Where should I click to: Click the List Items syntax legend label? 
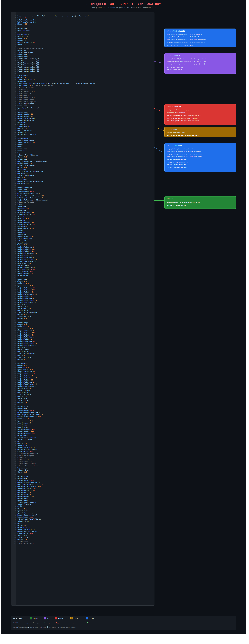pos(87,623)
